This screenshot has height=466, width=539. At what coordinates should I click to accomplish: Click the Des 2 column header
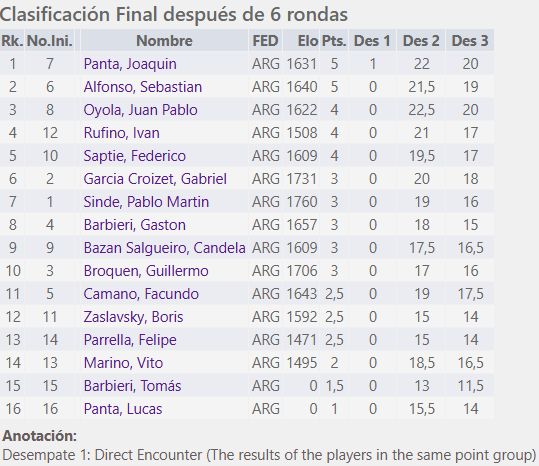421,41
